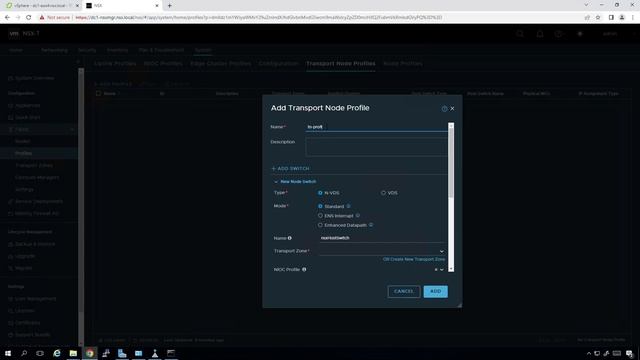The width and height of the screenshot is (640, 360).
Task: Click the switch Name info icon
Action: (289, 238)
